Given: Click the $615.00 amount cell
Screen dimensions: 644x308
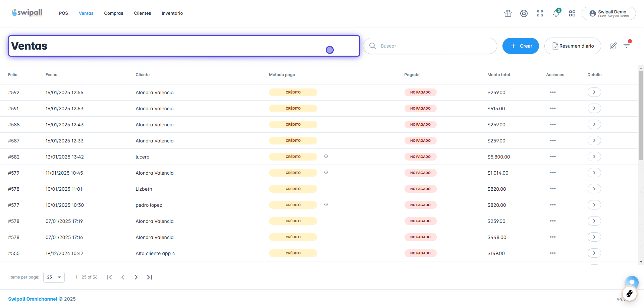Looking at the screenshot, I should click(496, 109).
